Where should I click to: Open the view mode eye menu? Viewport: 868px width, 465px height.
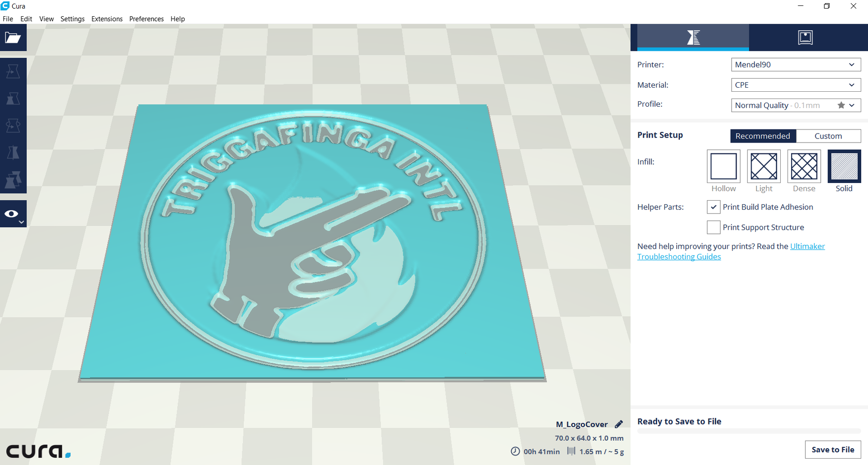coord(13,214)
